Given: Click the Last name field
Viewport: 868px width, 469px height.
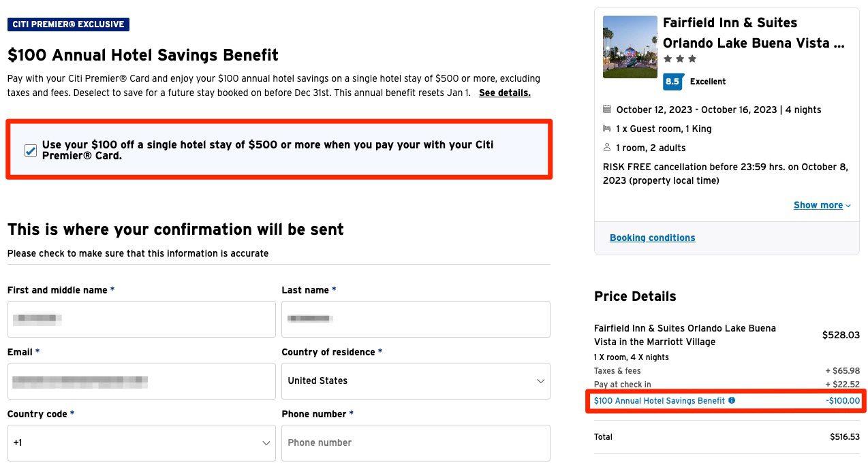Looking at the screenshot, I should [x=416, y=319].
